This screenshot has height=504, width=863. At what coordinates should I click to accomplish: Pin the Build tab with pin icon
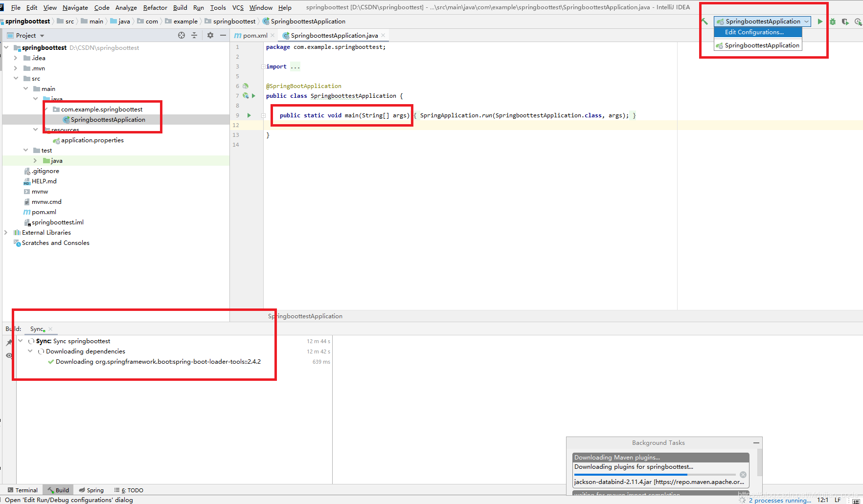pyautogui.click(x=9, y=343)
